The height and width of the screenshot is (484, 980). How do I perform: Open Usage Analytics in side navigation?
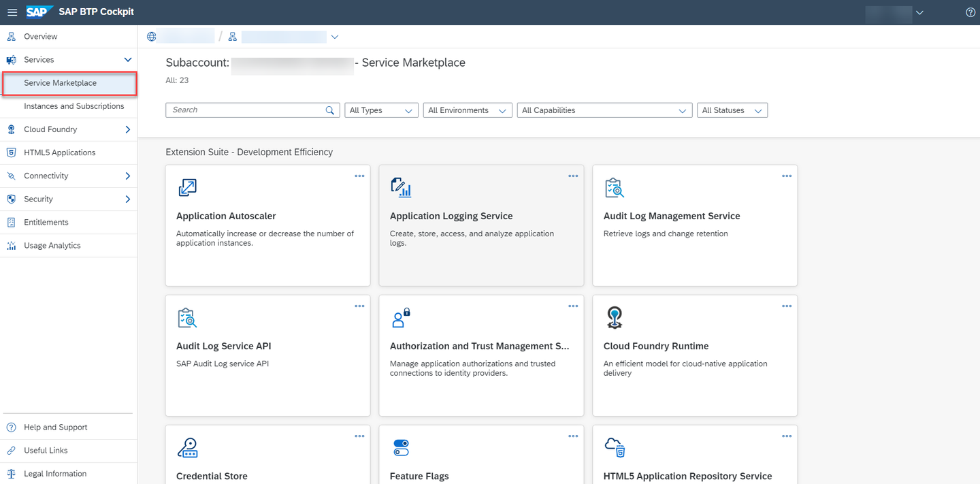pyautogui.click(x=68, y=245)
